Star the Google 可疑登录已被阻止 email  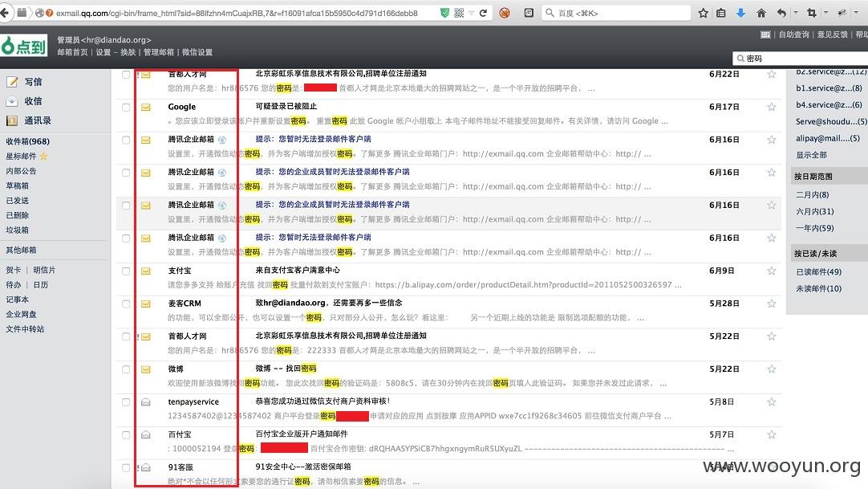pos(771,107)
